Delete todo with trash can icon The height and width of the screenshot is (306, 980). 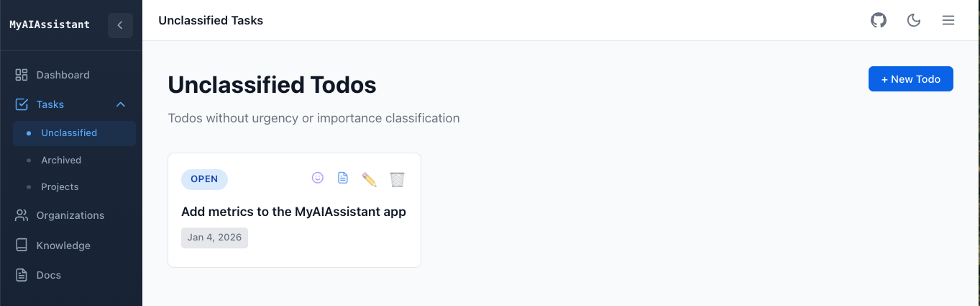397,179
